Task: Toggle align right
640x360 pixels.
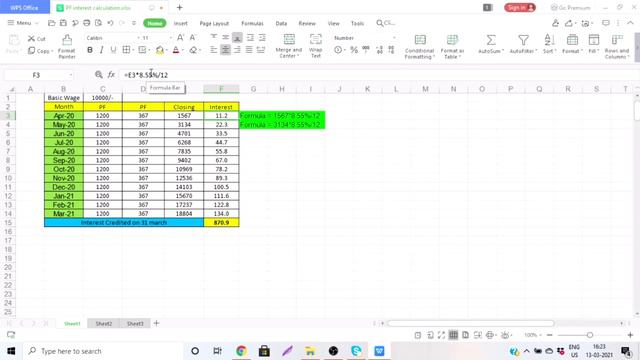Action: pyautogui.click(x=237, y=50)
